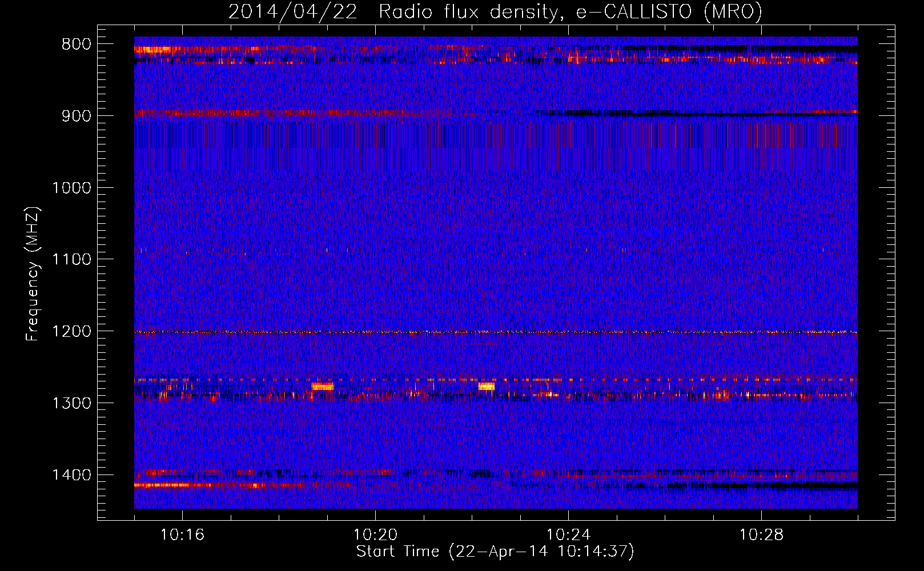Click the 10:24 time tick label
This screenshot has width=924, height=571.
click(x=568, y=535)
